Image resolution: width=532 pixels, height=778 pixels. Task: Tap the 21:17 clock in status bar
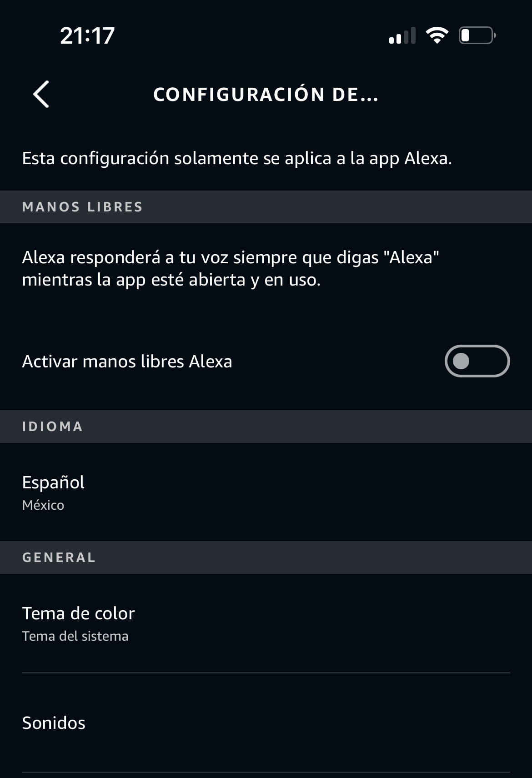pyautogui.click(x=87, y=35)
